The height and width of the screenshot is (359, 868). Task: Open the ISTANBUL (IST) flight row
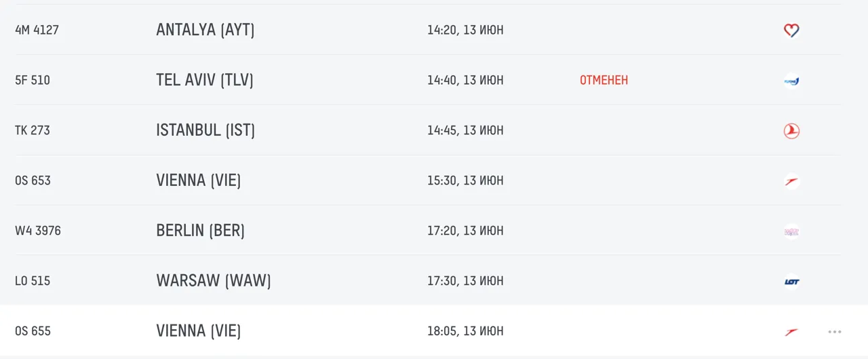tap(428, 130)
